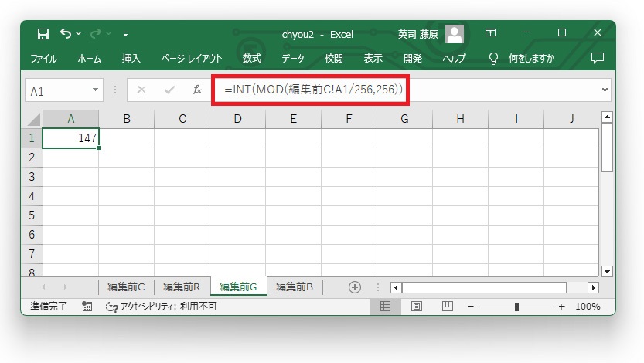Open the 校閲 ribbon tab
Screen dimensions: 644x363
click(x=333, y=59)
